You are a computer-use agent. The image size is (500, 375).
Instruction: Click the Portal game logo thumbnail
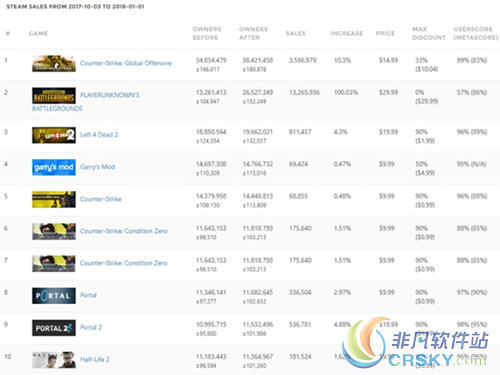[54, 296]
